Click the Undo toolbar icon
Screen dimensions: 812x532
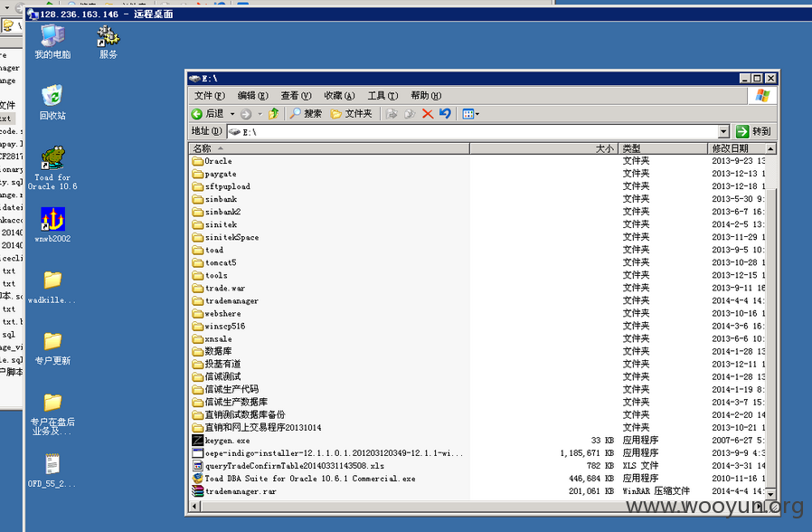pyautogui.click(x=445, y=113)
